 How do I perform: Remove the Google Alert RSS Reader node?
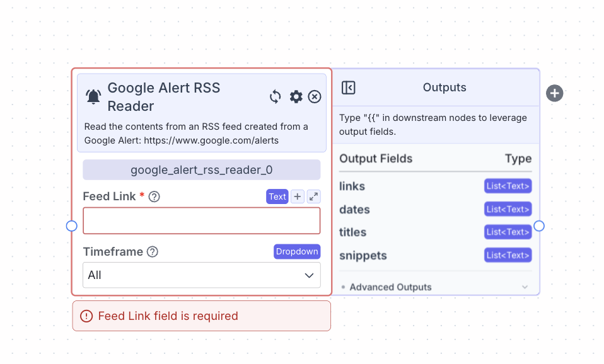tap(314, 97)
